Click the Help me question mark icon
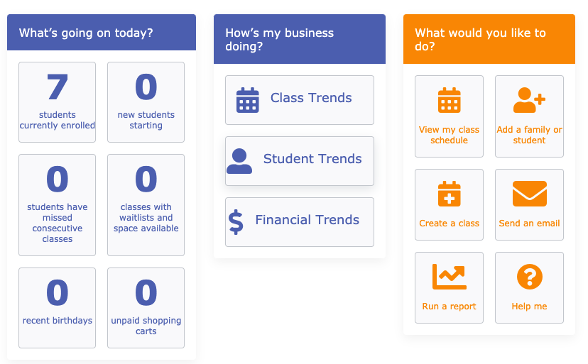 click(529, 277)
